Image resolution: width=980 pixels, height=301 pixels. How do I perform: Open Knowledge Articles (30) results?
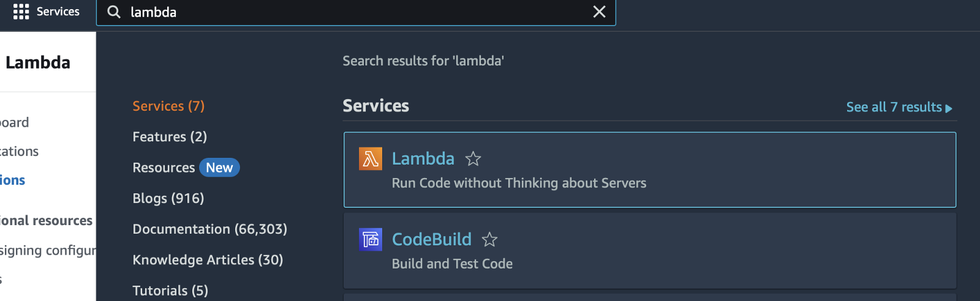click(208, 260)
